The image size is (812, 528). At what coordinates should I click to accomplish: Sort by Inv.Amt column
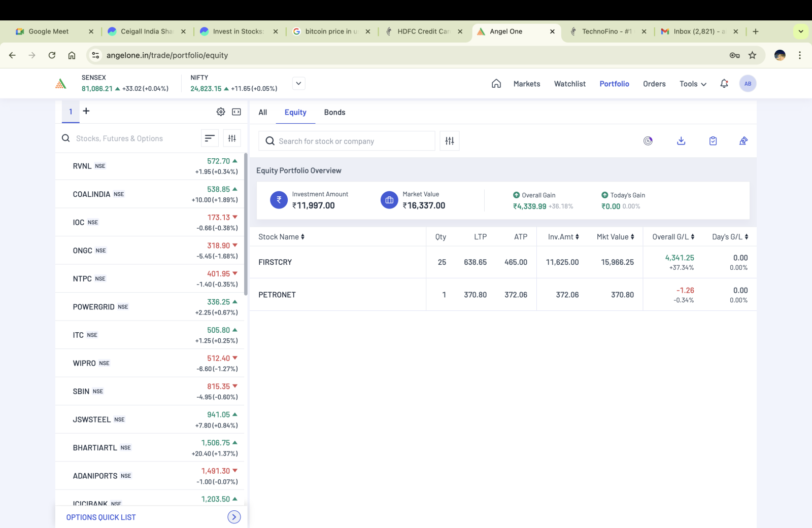563,237
